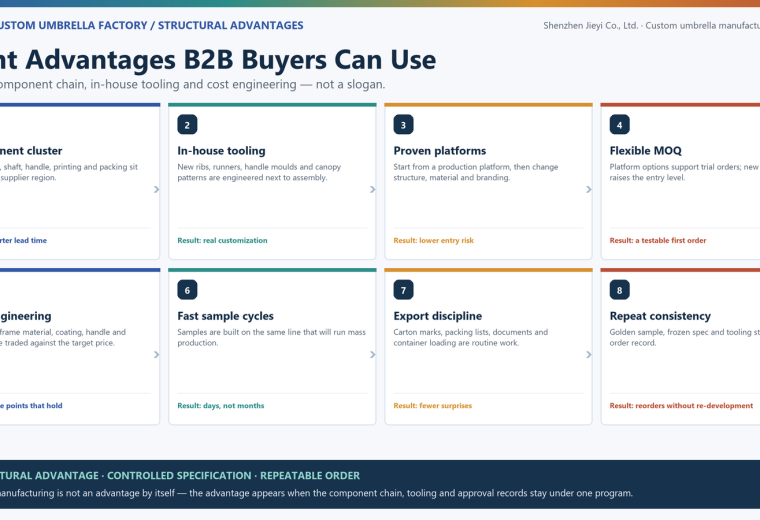The height and width of the screenshot is (520, 760).
Task: Click 'Result: a testable first order' text
Action: [658, 240]
